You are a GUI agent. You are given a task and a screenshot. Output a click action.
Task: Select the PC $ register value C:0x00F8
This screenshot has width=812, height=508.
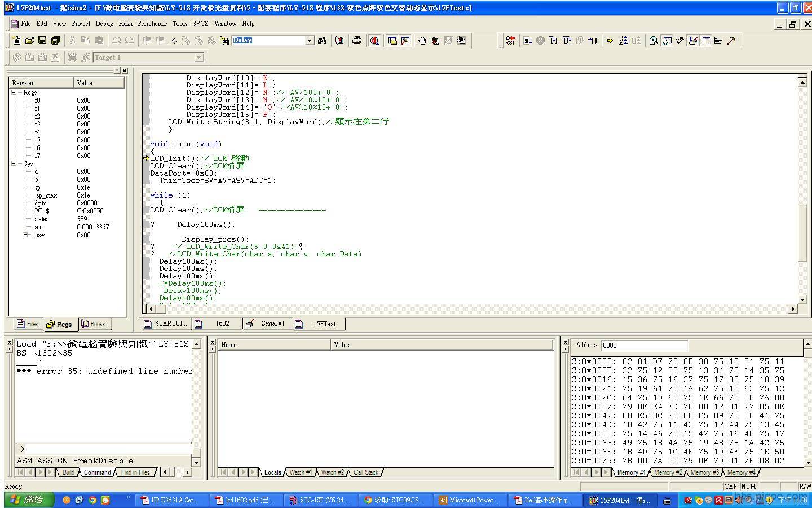[90, 211]
